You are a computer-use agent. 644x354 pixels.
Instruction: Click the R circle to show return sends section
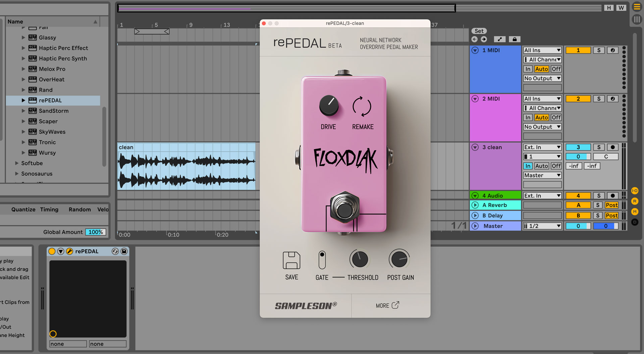click(635, 201)
